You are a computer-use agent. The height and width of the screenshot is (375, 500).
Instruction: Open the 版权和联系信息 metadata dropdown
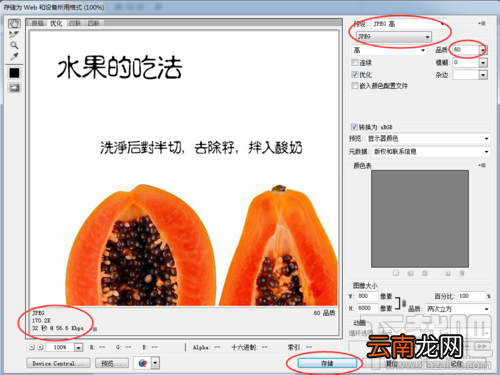[431, 151]
